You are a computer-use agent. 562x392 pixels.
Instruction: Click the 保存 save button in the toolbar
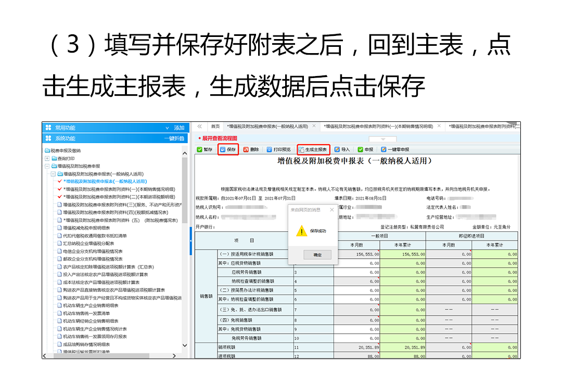[x=228, y=149]
